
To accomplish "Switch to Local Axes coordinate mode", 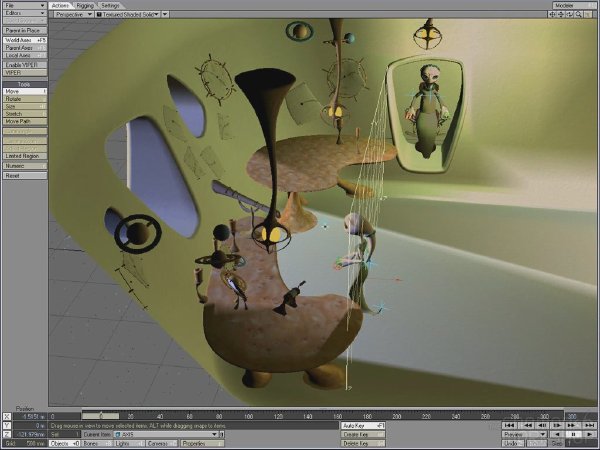I will click(25, 55).
